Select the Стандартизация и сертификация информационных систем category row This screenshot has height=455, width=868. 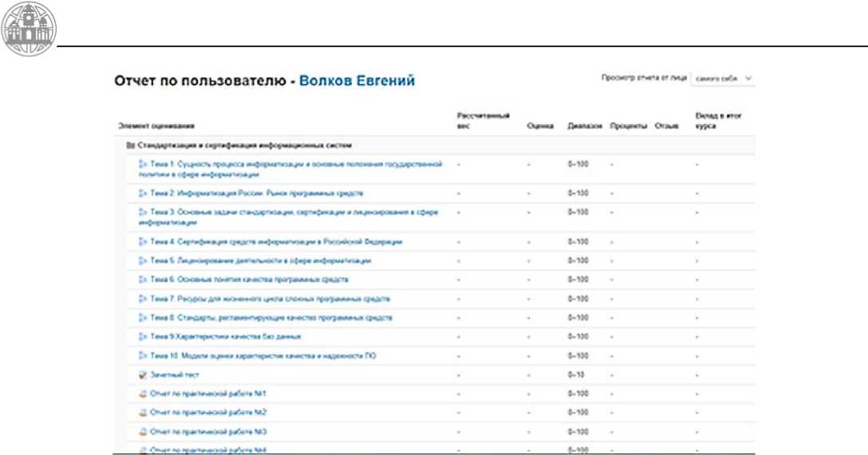coord(435,145)
